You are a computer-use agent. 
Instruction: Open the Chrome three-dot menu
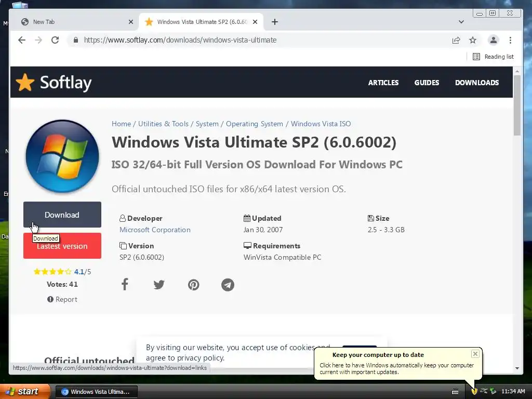pyautogui.click(x=510, y=40)
